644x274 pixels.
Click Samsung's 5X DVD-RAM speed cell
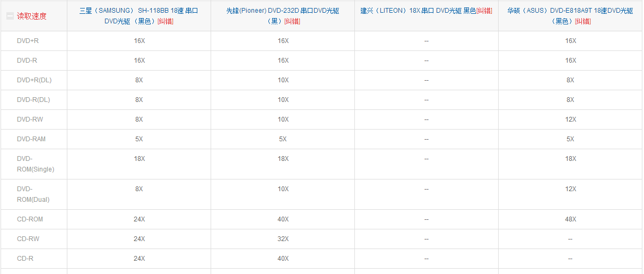point(139,139)
